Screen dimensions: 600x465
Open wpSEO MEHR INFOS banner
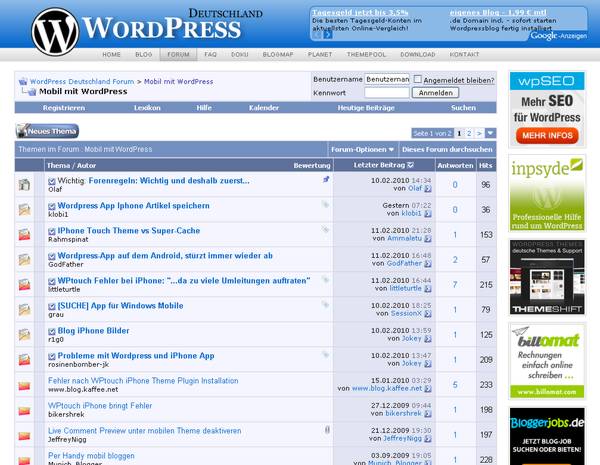coord(547,135)
